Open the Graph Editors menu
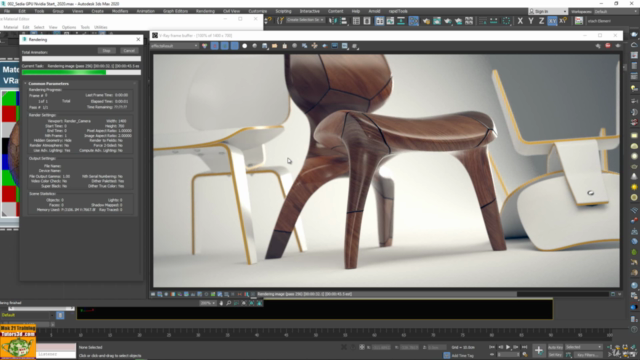Image resolution: width=640 pixels, height=360 pixels. [175, 11]
